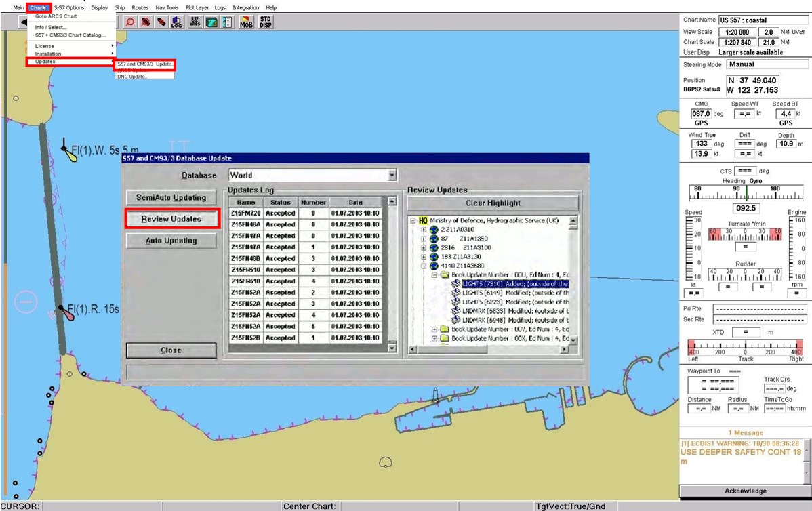This screenshot has width=812, height=511.
Task: Click the chart display toolbar icon
Action: (210, 21)
